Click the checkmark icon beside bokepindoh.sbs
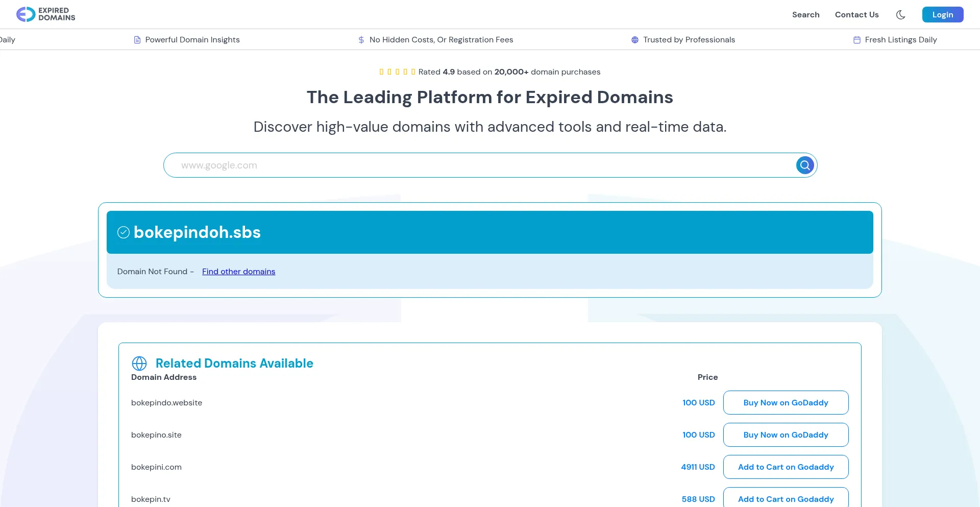The image size is (980, 507). (124, 232)
